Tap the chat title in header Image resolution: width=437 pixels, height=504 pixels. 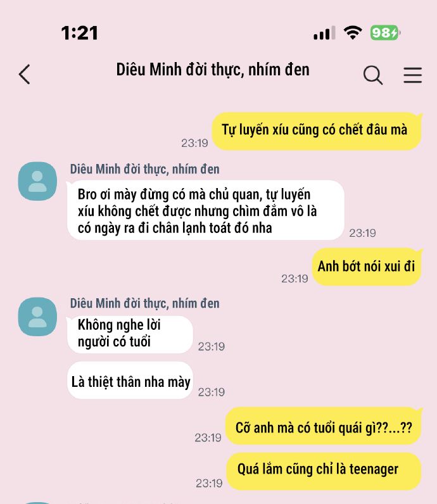(213, 70)
